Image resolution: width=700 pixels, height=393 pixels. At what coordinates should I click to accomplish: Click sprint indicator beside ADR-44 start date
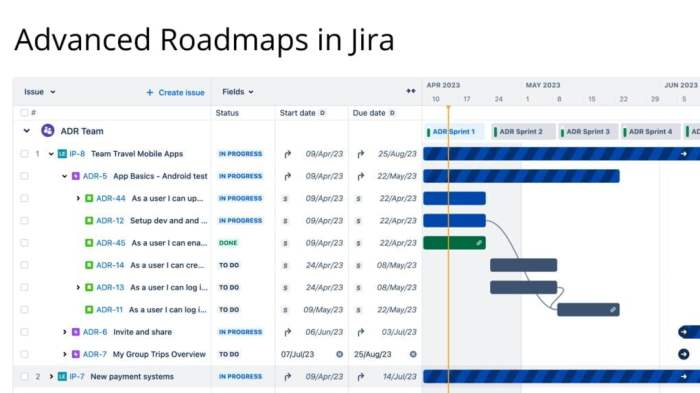click(286, 199)
